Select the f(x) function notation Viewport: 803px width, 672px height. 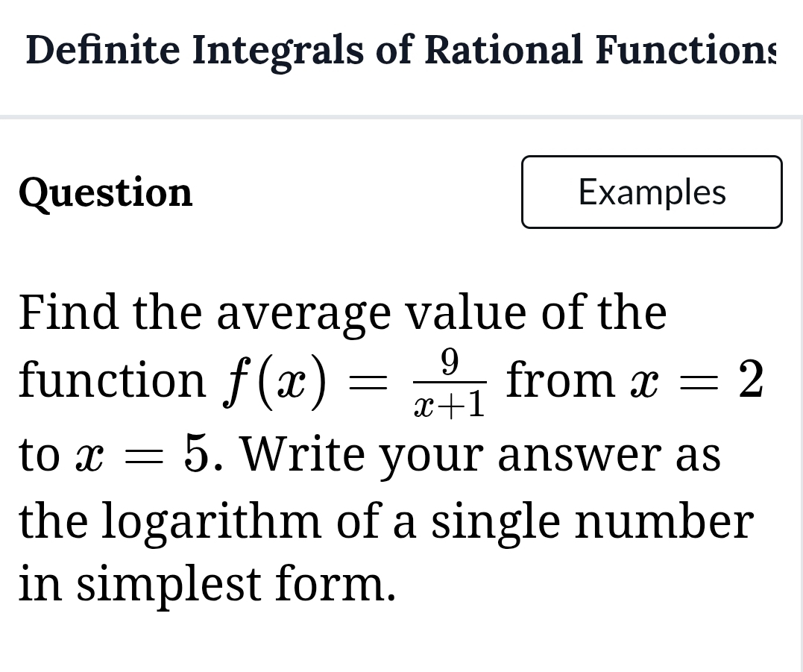[276, 379]
